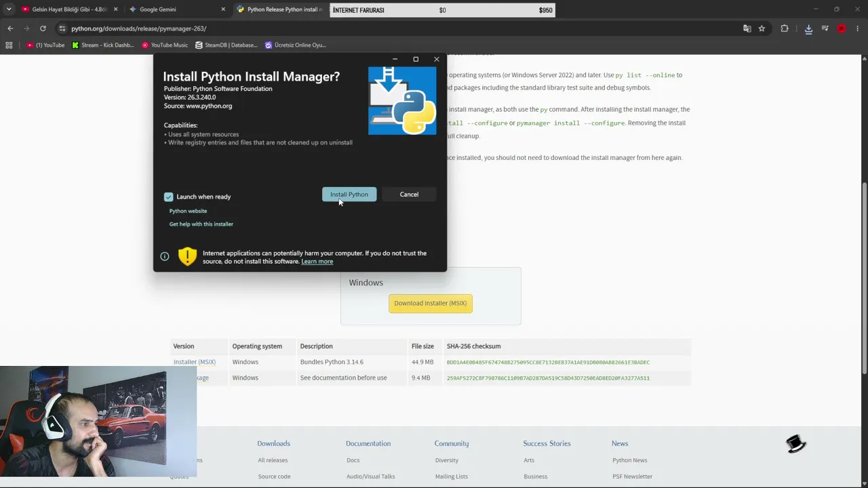868x488 pixels.
Task: Open the browser downloads icon
Action: [808, 28]
